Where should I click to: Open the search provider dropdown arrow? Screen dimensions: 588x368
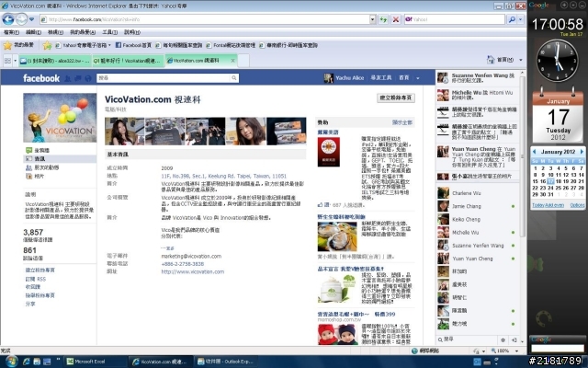[x=521, y=19]
